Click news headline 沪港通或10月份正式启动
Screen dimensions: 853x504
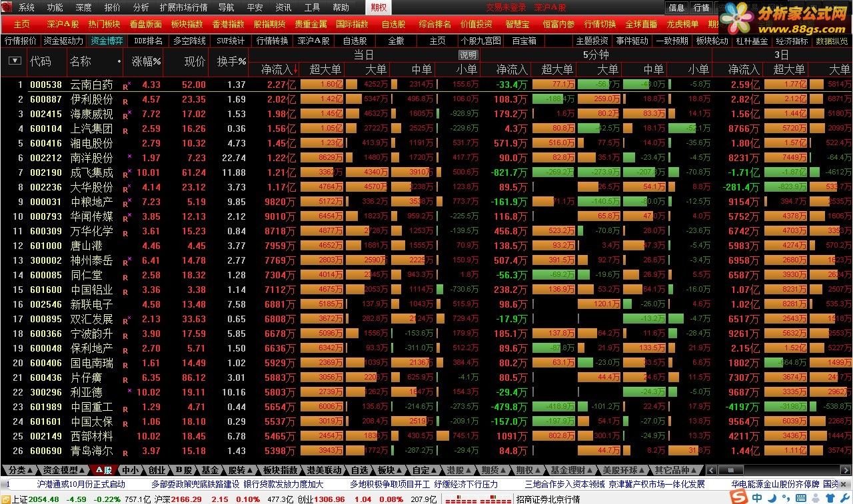point(81,485)
